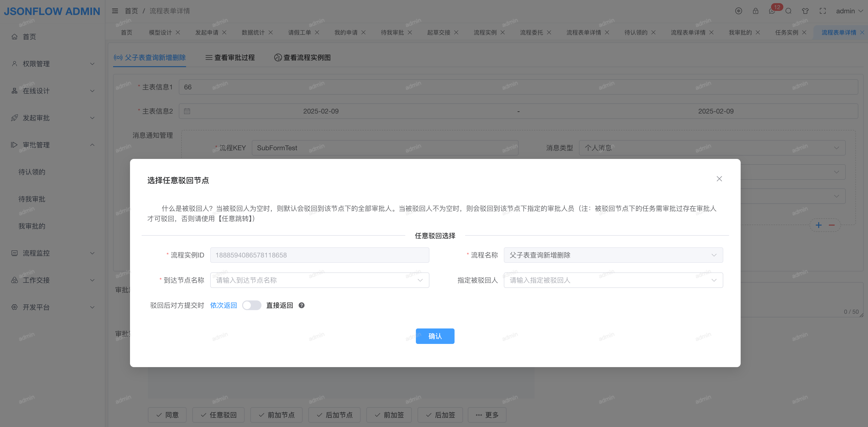The height and width of the screenshot is (427, 868).
Task: Click the lock screen icon
Action: click(755, 11)
